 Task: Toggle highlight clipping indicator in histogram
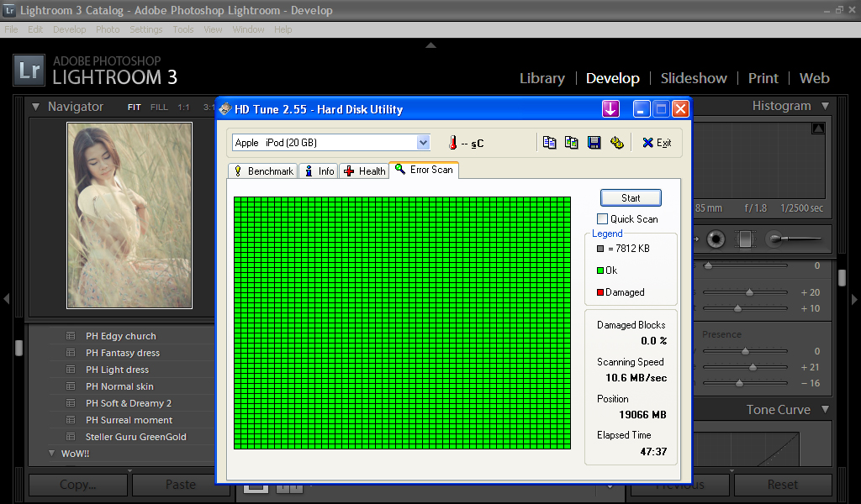click(x=818, y=129)
